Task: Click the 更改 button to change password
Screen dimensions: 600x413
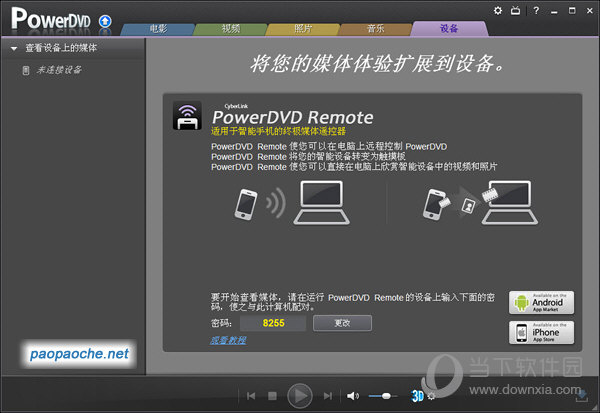Action: 342,323
